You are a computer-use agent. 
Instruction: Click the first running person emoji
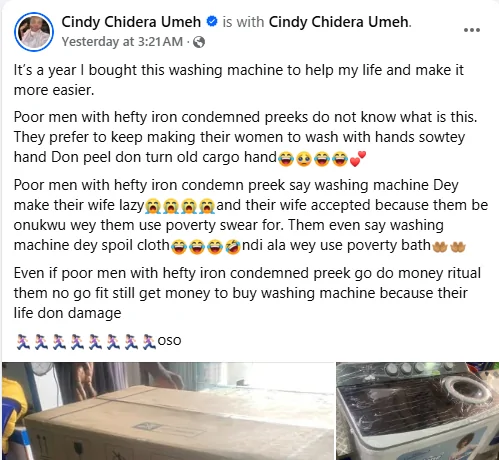tap(23, 342)
